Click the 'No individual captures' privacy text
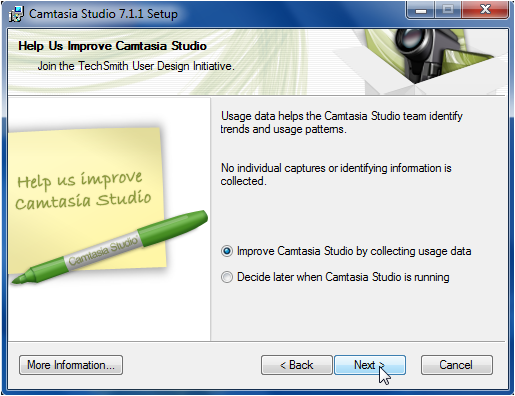 (x=336, y=174)
